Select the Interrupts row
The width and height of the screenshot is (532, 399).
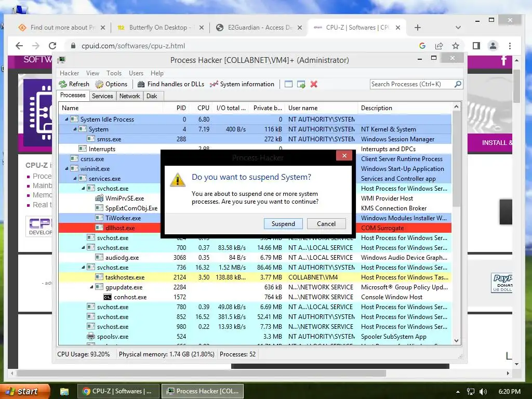point(255,149)
